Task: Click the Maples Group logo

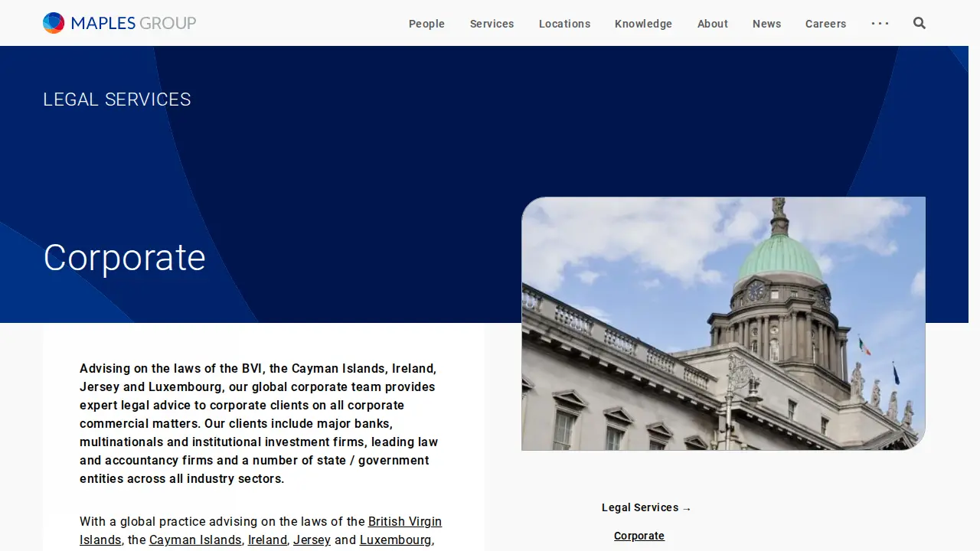Action: click(x=119, y=23)
